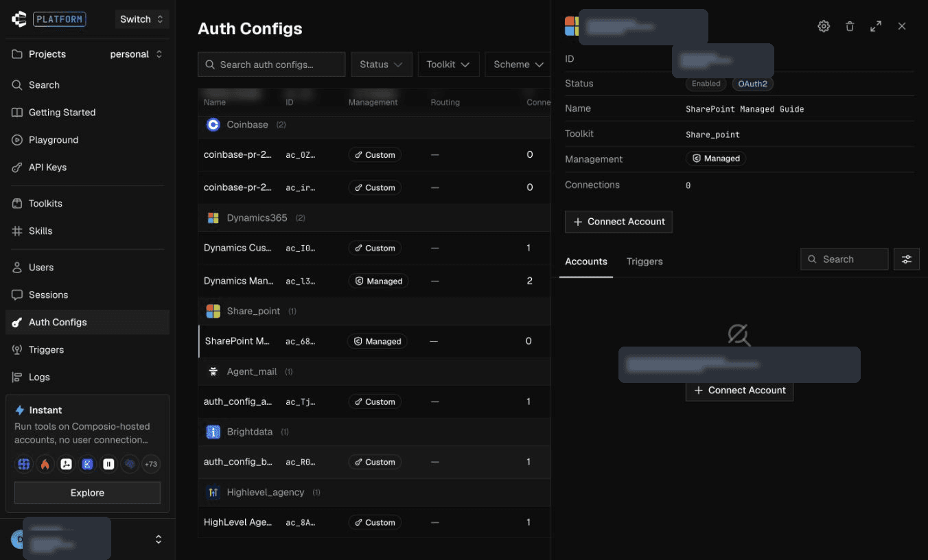Open the Playground page

(87, 140)
